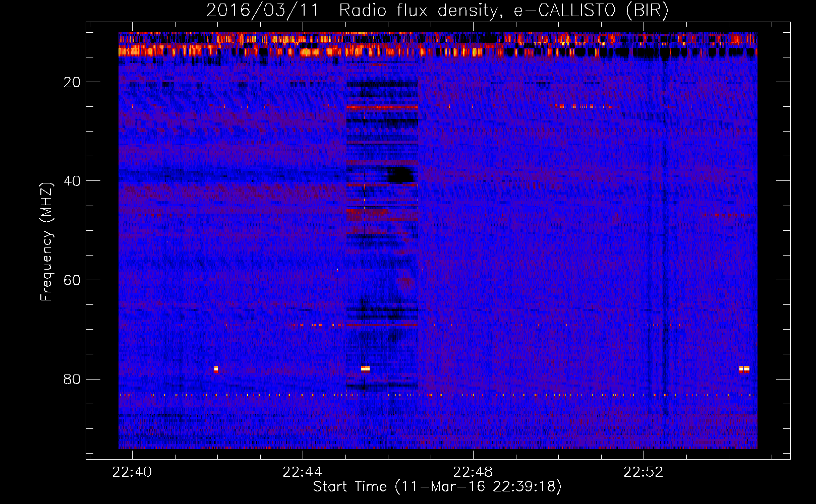Click the 40 MHz frequency tick label
Screen dimensions: 816x504
pos(73,181)
